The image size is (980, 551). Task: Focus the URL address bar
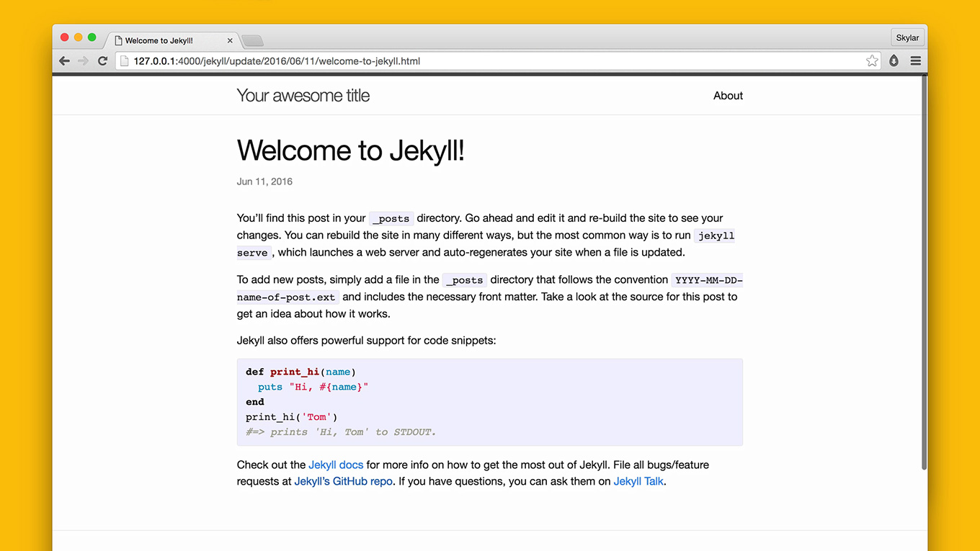pos(490,61)
